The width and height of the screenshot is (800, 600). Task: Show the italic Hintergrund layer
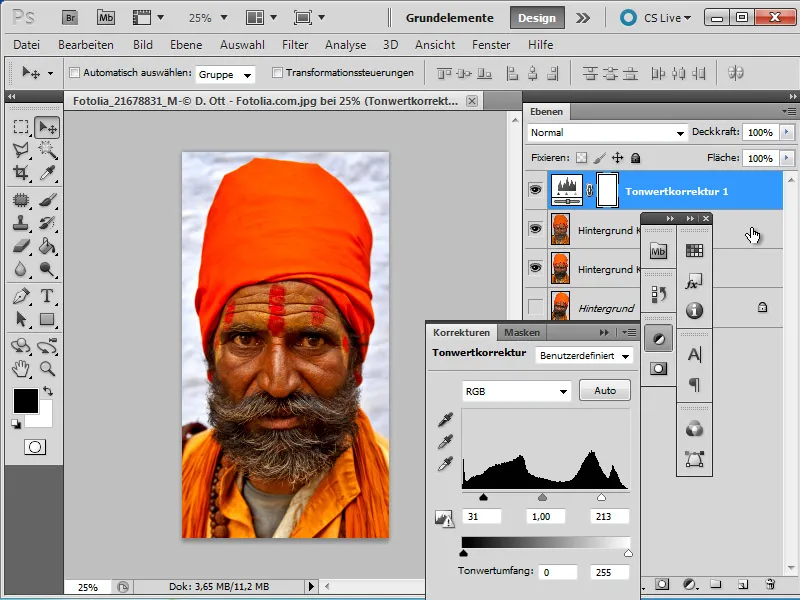(x=535, y=307)
